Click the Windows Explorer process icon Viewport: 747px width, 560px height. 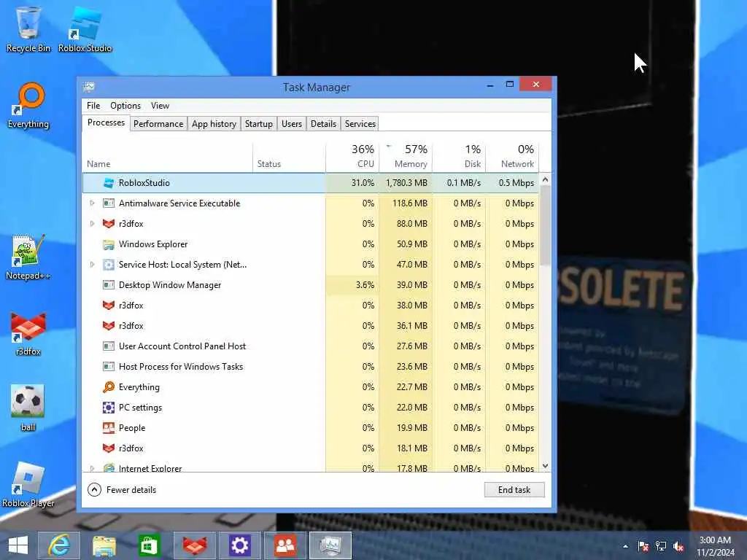coord(109,244)
